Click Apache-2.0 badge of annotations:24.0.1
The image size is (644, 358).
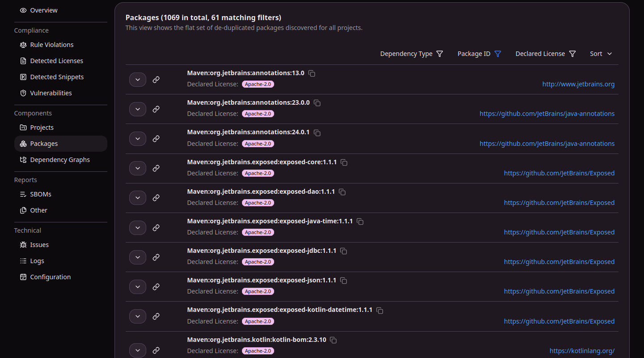tap(258, 144)
